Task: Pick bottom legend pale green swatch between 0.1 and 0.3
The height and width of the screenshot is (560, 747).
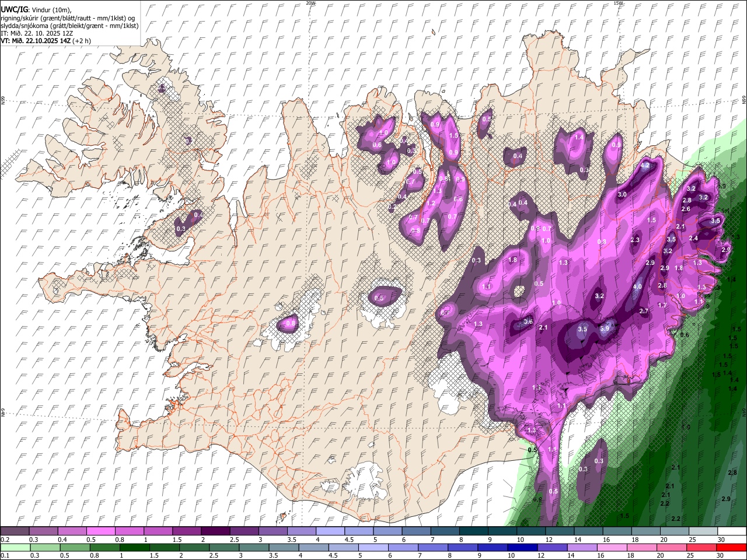Action: [15, 548]
